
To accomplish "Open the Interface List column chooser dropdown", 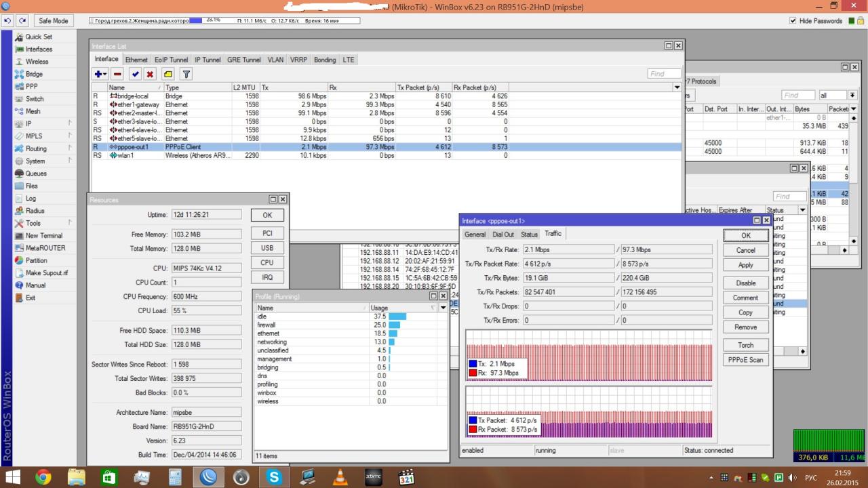I will pyautogui.click(x=677, y=87).
